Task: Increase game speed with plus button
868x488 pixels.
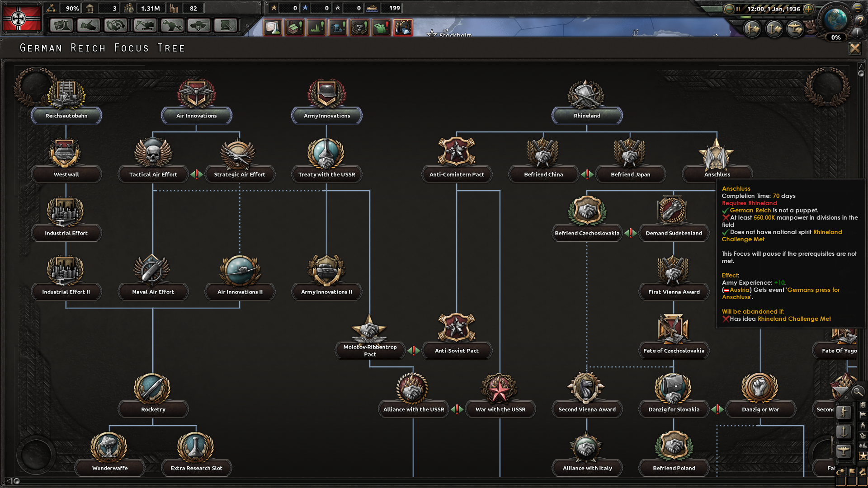Action: 809,9
